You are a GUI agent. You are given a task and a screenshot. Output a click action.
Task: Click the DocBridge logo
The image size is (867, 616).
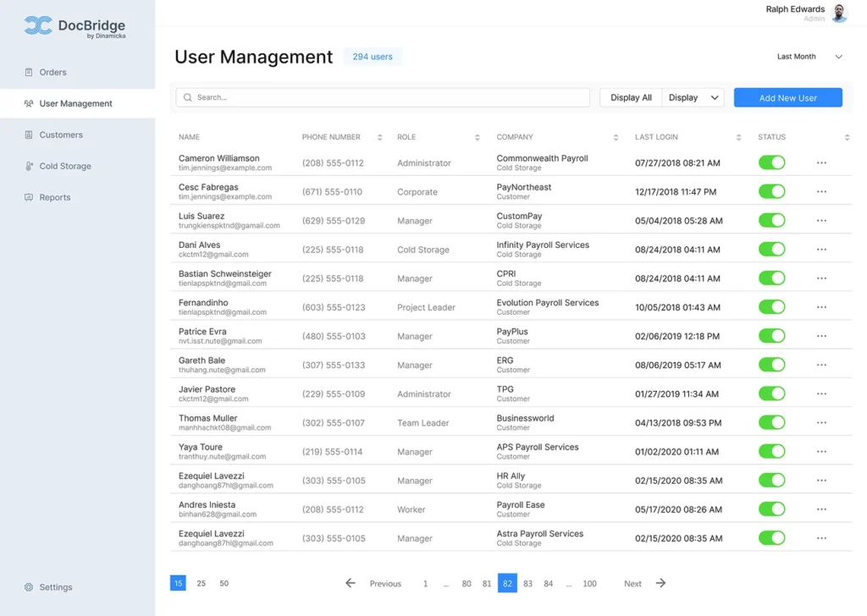click(x=75, y=26)
